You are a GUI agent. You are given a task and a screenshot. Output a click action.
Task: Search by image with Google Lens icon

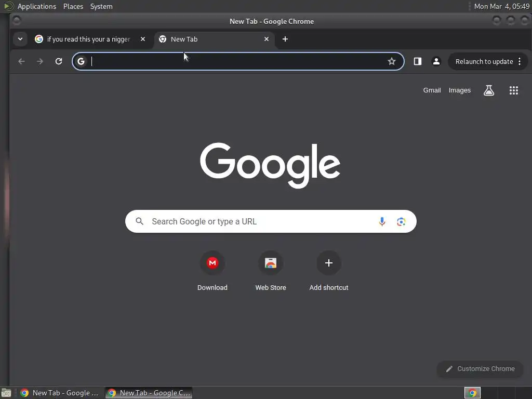coord(401,221)
